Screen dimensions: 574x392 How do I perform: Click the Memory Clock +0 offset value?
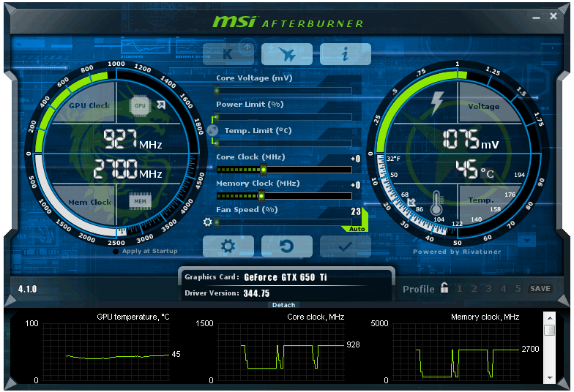(356, 186)
